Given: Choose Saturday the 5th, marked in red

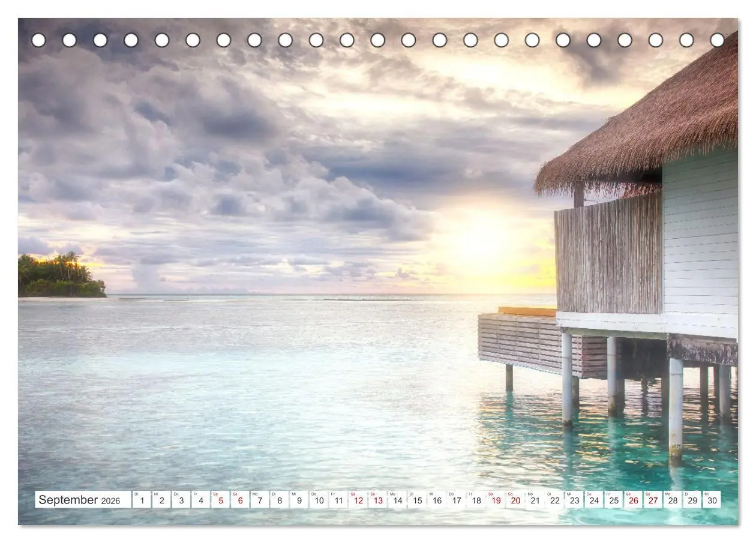Looking at the screenshot, I should tap(220, 499).
